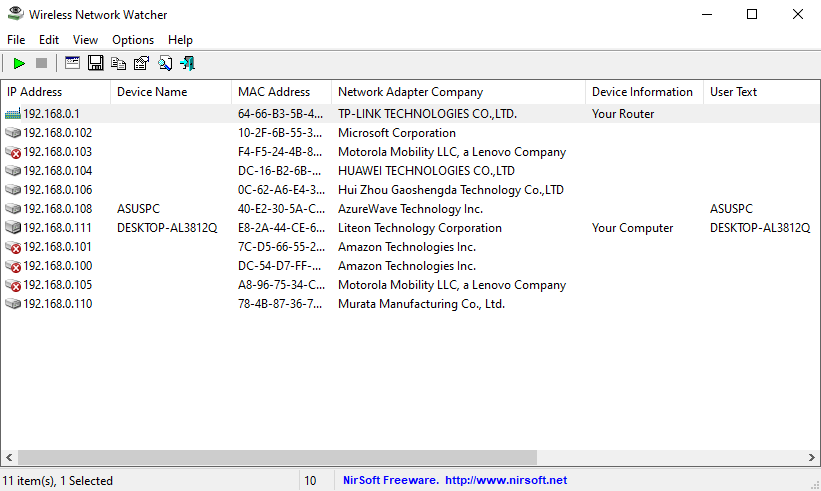
Task: Click the device icon beside 192.168.0.110
Action: click(x=13, y=304)
